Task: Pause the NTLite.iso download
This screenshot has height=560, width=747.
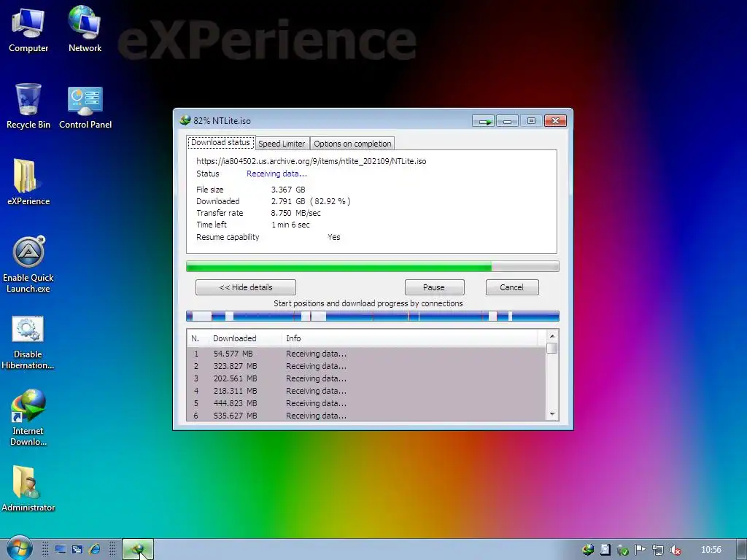Action: pyautogui.click(x=435, y=287)
